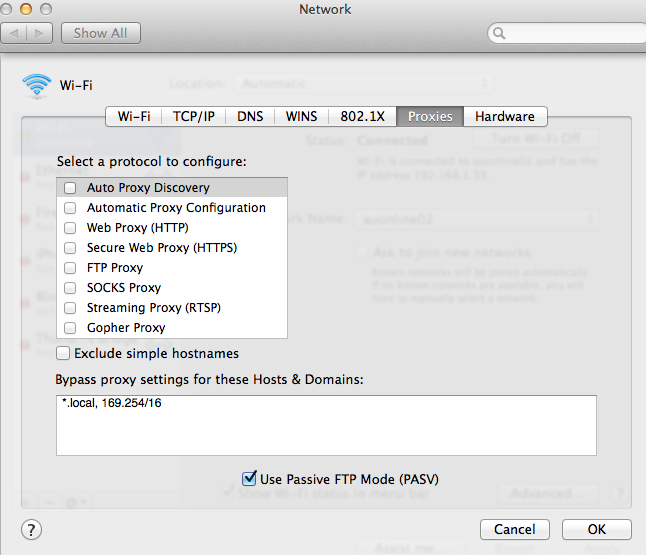Open the WINS tab
This screenshot has width=646, height=555.
[x=302, y=117]
